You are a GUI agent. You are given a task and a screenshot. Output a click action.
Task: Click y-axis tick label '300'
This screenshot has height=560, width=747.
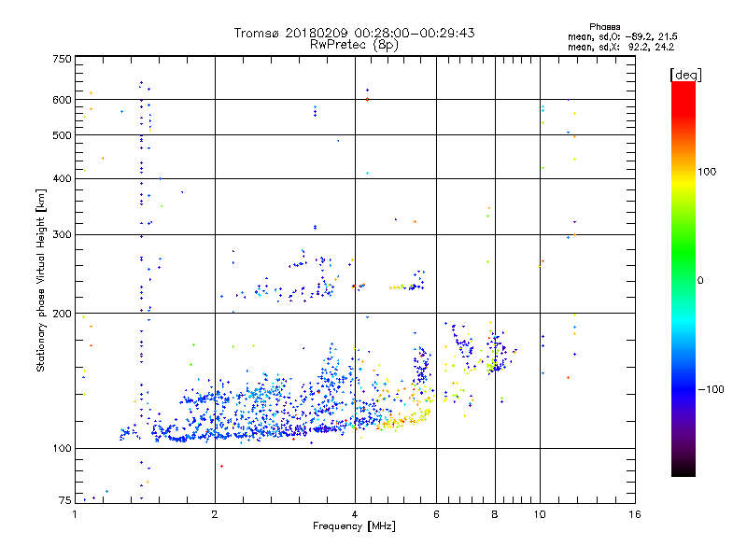(x=62, y=234)
